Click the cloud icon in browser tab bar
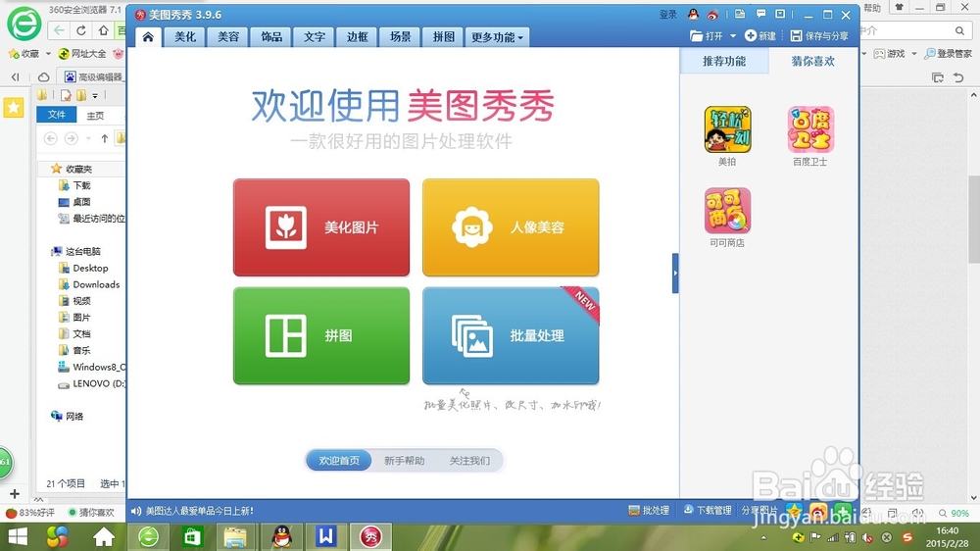Image resolution: width=980 pixels, height=551 pixels. pos(43,76)
